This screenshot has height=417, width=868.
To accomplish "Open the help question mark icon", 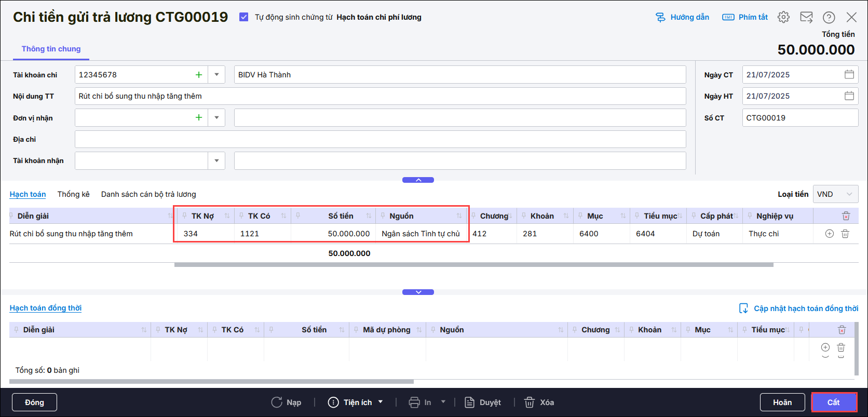I will click(x=829, y=17).
